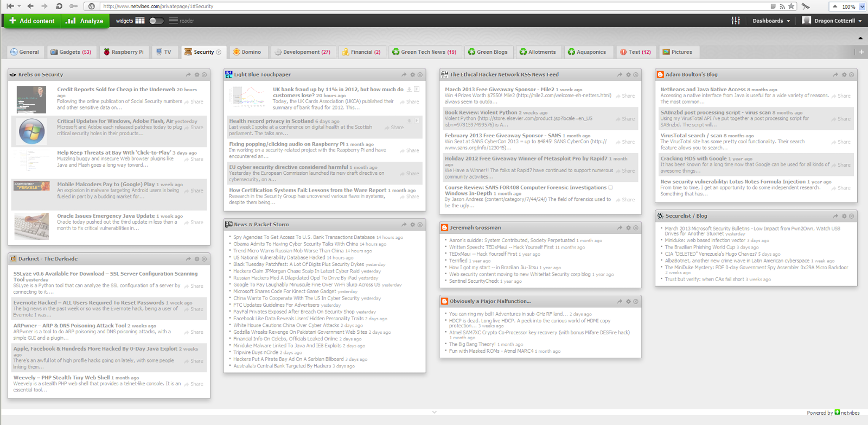
Task: Open 'Credit Reports Sold for Cheap' article
Action: 116,90
